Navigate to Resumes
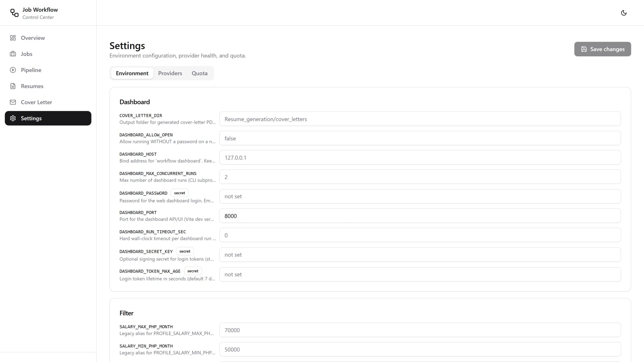Screen dimensions: 644x362 [x=48, y=86]
